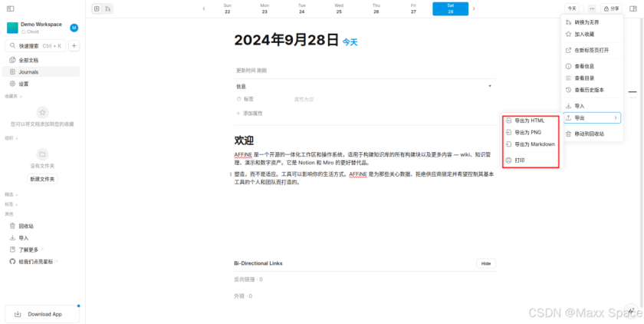This screenshot has width=644, height=324.
Task: Toggle the right sidebar panel icon
Action: pos(633,8)
